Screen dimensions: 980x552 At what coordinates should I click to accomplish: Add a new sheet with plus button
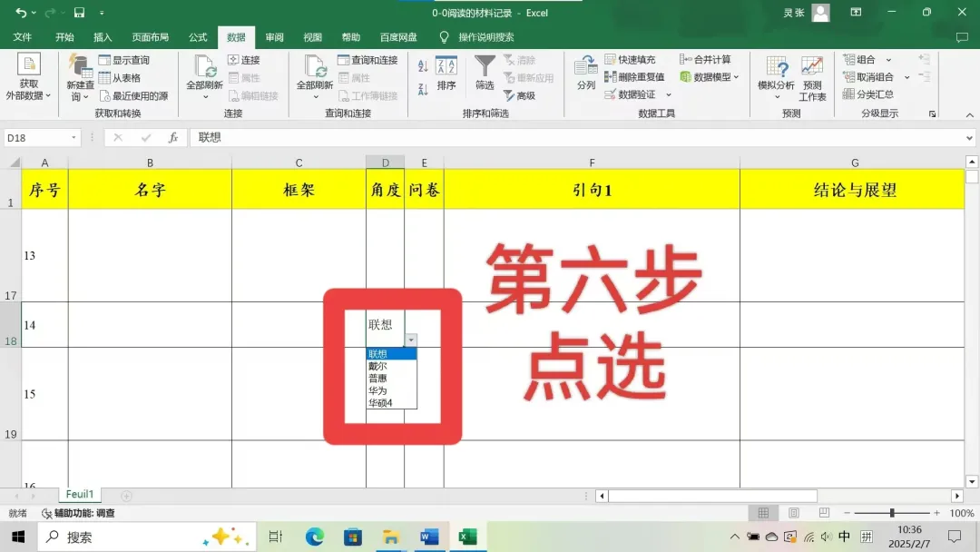pos(126,496)
